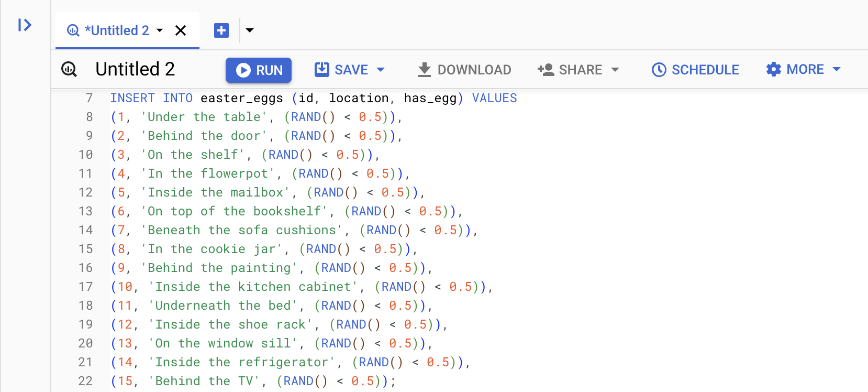Click the Share add-person icon
Screen dimensions: 868x392
(546, 70)
